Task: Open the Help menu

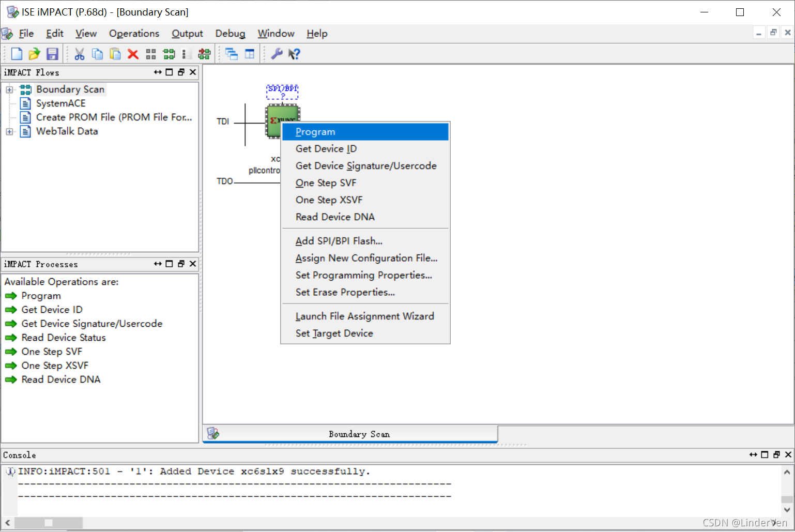Action: (317, 34)
